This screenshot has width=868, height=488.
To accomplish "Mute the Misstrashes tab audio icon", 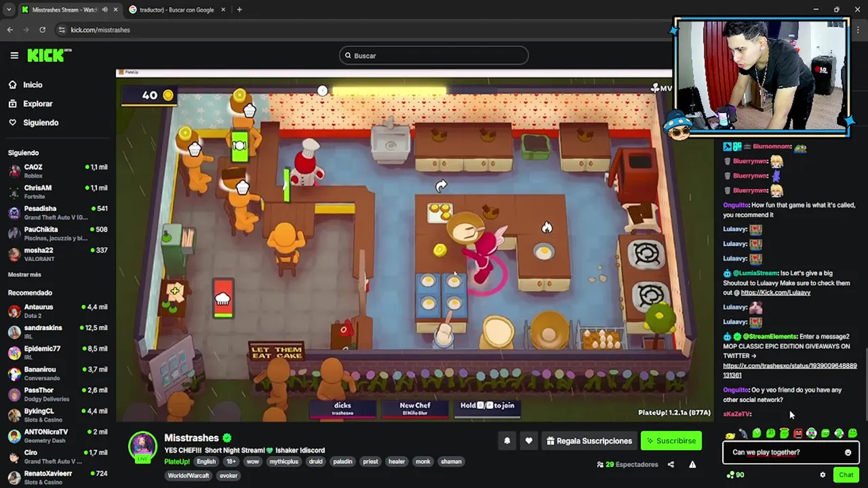I will tap(104, 9).
